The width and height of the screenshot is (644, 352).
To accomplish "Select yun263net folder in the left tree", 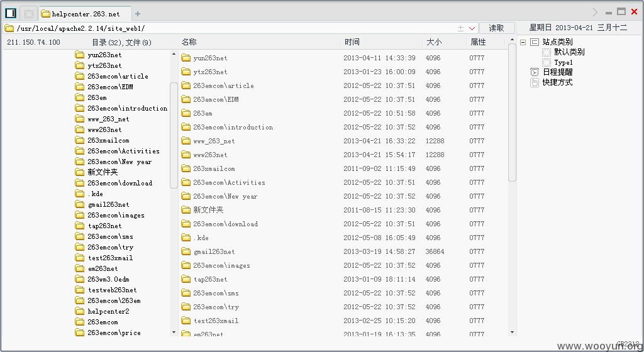I will pyautogui.click(x=104, y=55).
